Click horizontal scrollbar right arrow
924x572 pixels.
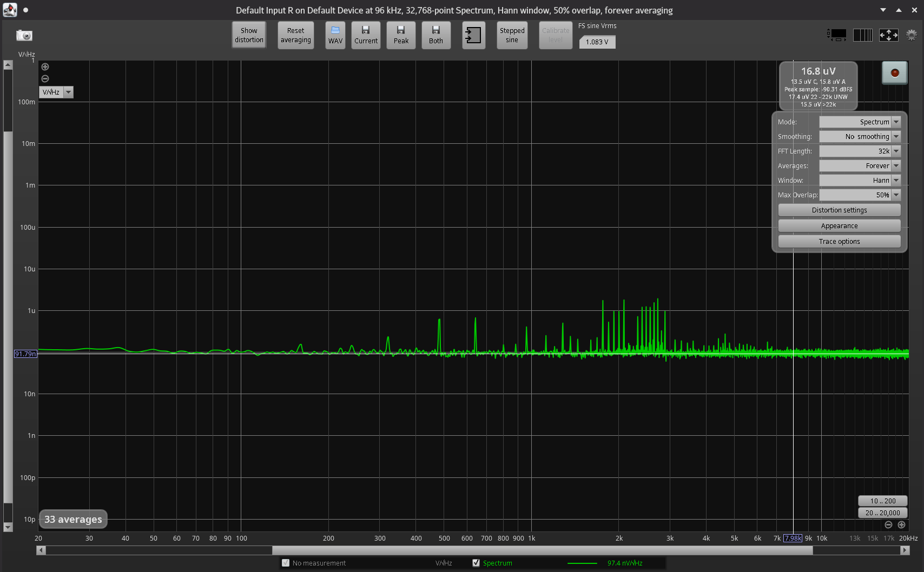905,550
